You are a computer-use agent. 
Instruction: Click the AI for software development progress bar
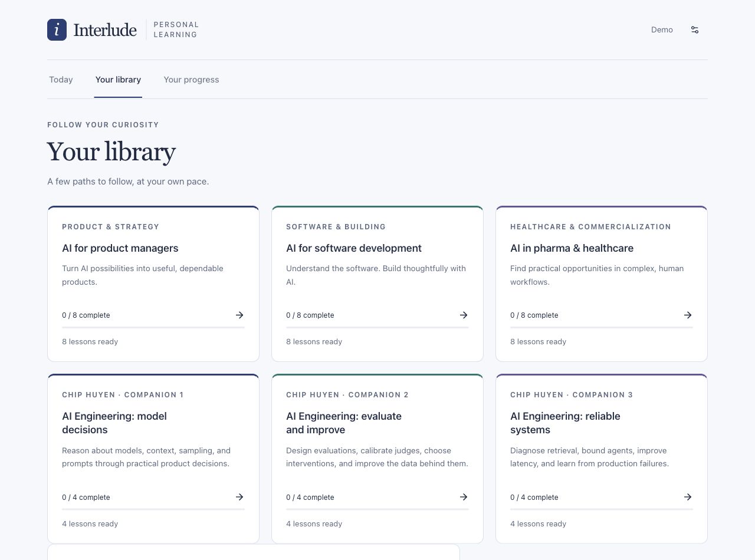[x=377, y=327]
